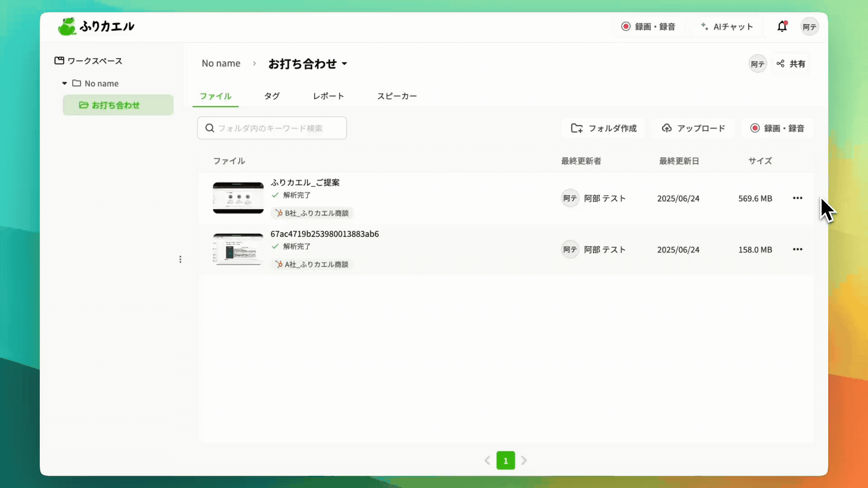This screenshot has height=488, width=868.
Task: Open options menu for ふりカエル_ご提案 file
Action: point(797,198)
